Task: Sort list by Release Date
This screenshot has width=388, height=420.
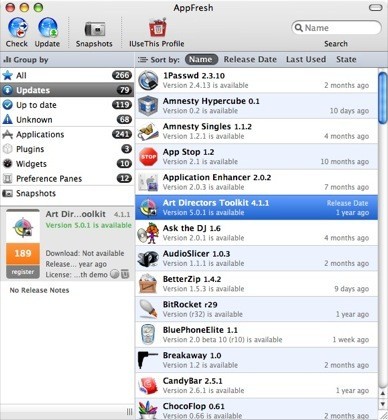Action: click(x=250, y=59)
